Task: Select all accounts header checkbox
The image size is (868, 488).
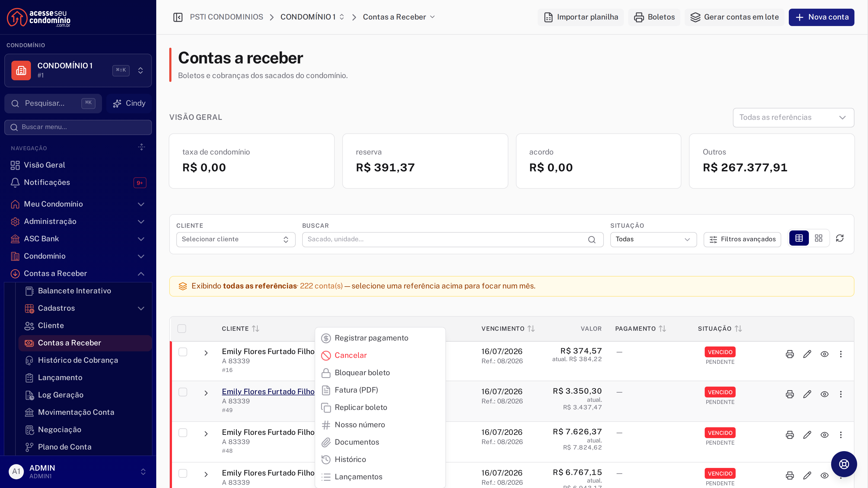Action: click(x=182, y=329)
